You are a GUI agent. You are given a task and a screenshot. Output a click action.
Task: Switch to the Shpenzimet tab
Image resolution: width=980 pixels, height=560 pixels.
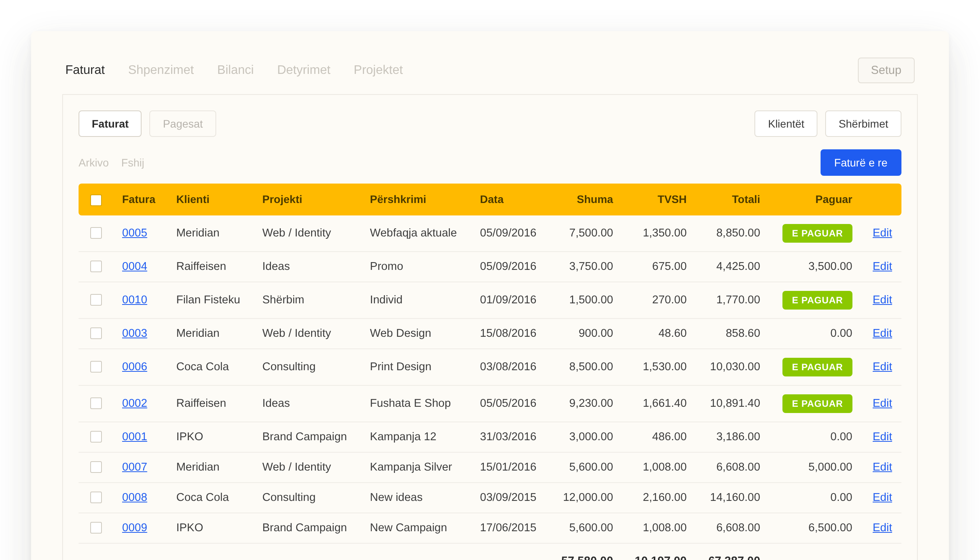pos(161,70)
